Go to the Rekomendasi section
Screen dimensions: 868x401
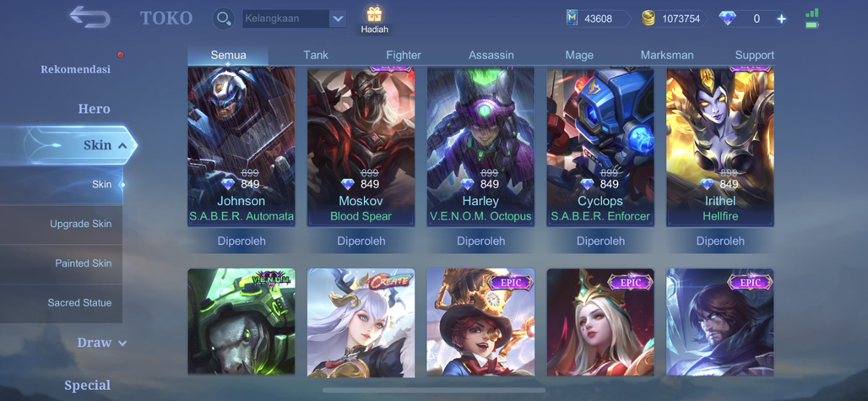pyautogui.click(x=75, y=69)
